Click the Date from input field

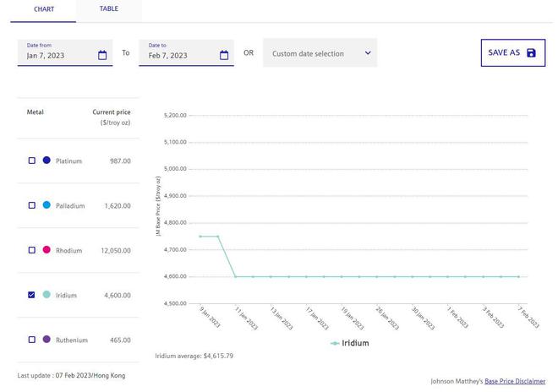click(x=57, y=56)
